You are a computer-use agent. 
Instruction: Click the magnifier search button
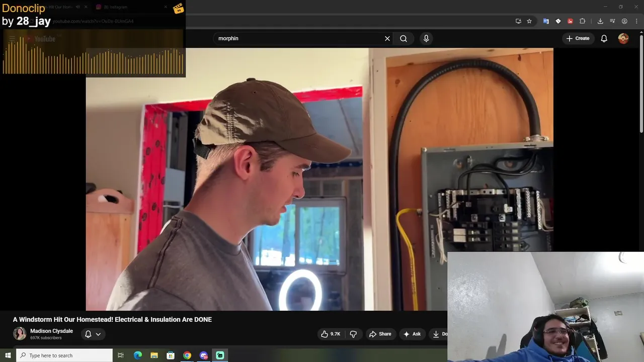(404, 38)
